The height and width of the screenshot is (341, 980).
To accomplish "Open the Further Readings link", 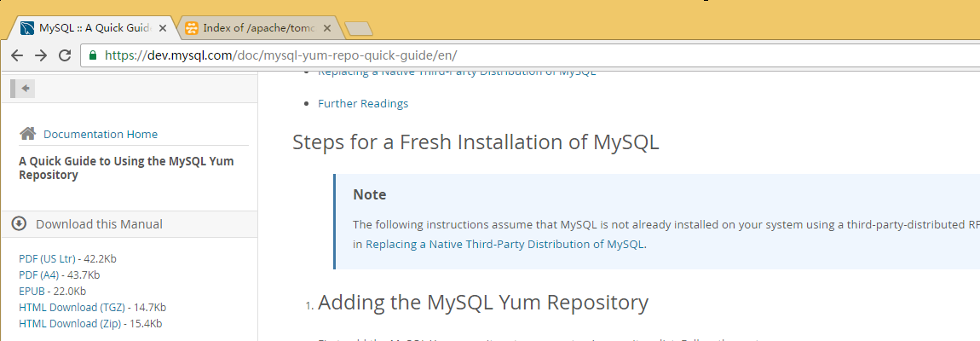I will point(363,103).
